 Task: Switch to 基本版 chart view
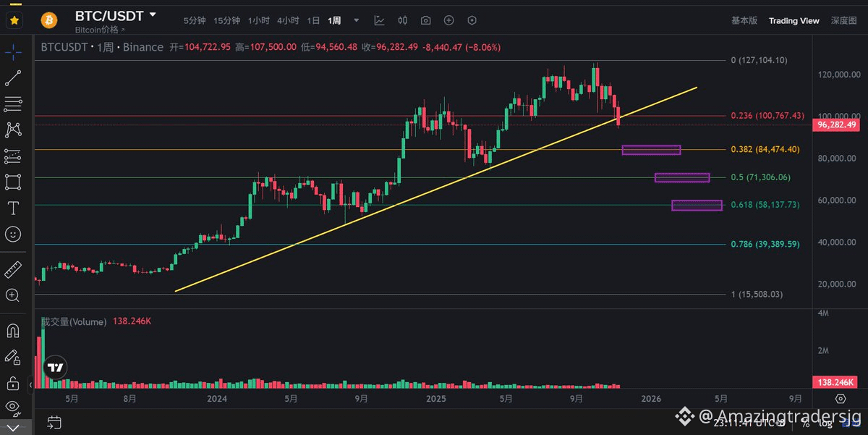click(744, 20)
